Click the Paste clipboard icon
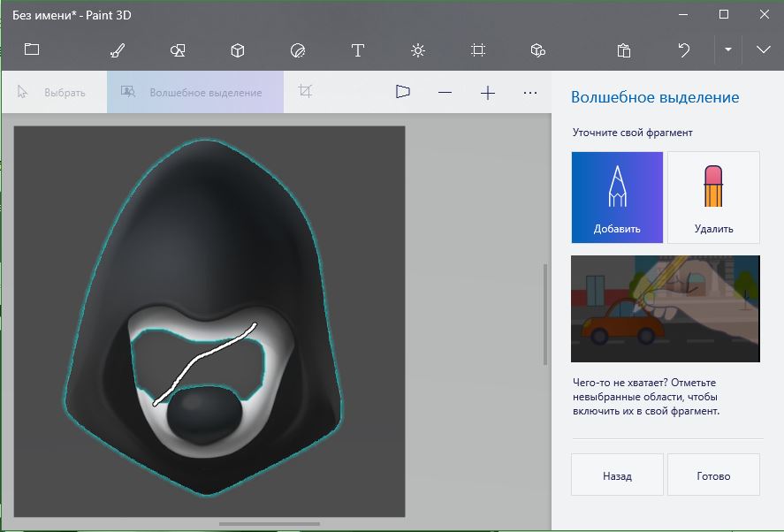This screenshot has width=784, height=532. pos(623,50)
